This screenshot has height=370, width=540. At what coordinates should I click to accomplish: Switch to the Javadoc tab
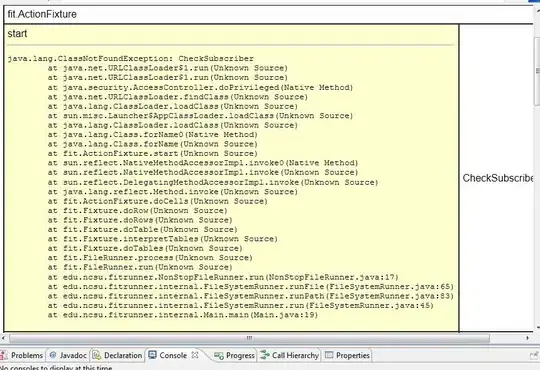(68, 355)
